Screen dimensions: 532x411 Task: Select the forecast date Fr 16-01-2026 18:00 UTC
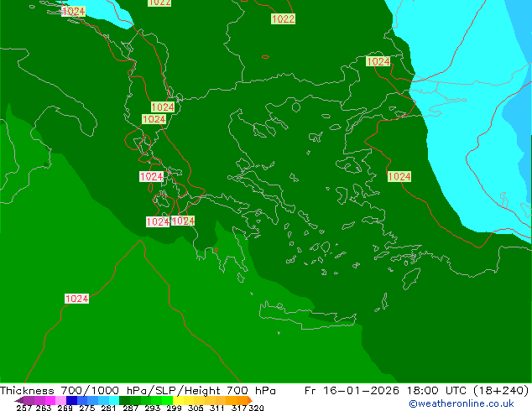(x=386, y=391)
